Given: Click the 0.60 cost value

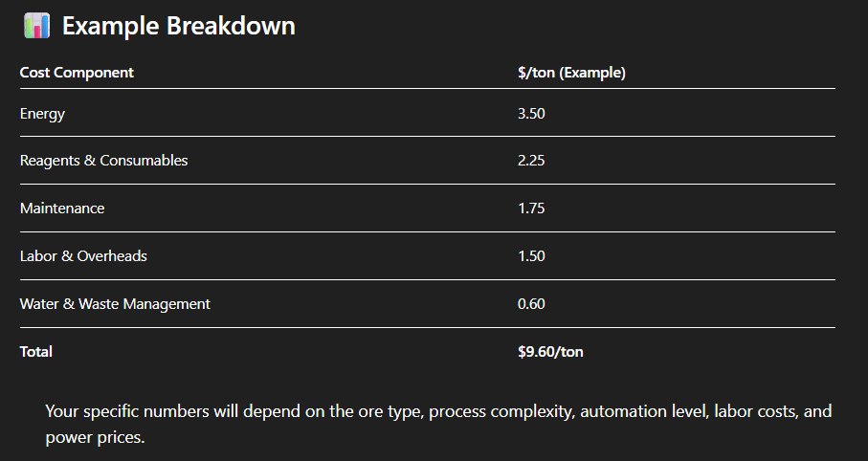Looking at the screenshot, I should pos(531,304).
